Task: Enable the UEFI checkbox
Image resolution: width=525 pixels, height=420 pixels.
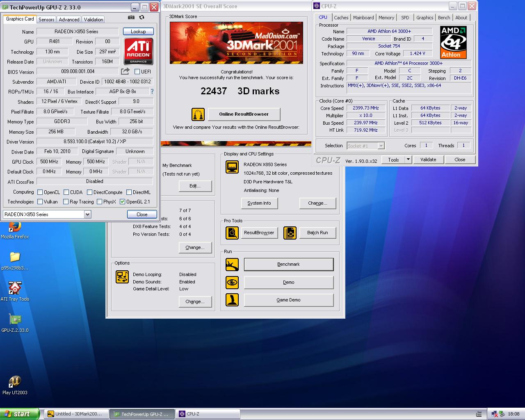Action: click(137, 72)
